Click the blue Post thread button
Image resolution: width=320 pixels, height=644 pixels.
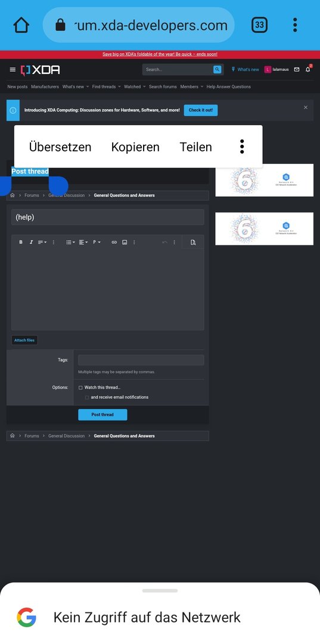point(102,414)
